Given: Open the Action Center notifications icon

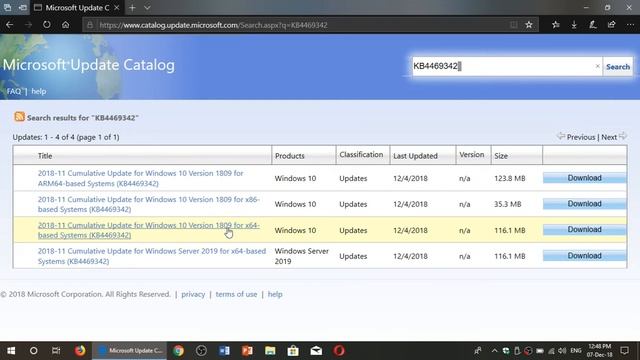Looking at the screenshot, I should click(624, 351).
